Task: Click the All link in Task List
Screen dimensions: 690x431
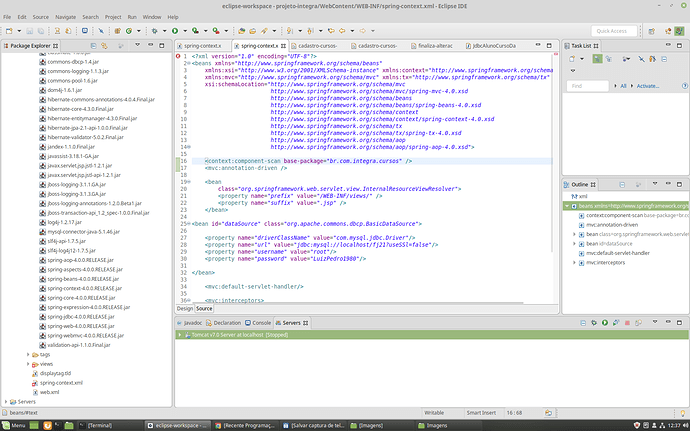Action: 623,86
